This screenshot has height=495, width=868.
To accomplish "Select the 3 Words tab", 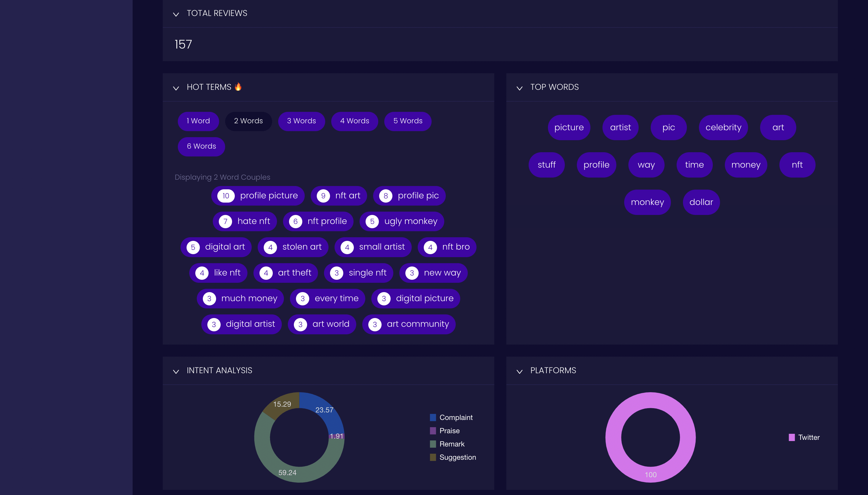I will pyautogui.click(x=301, y=121).
